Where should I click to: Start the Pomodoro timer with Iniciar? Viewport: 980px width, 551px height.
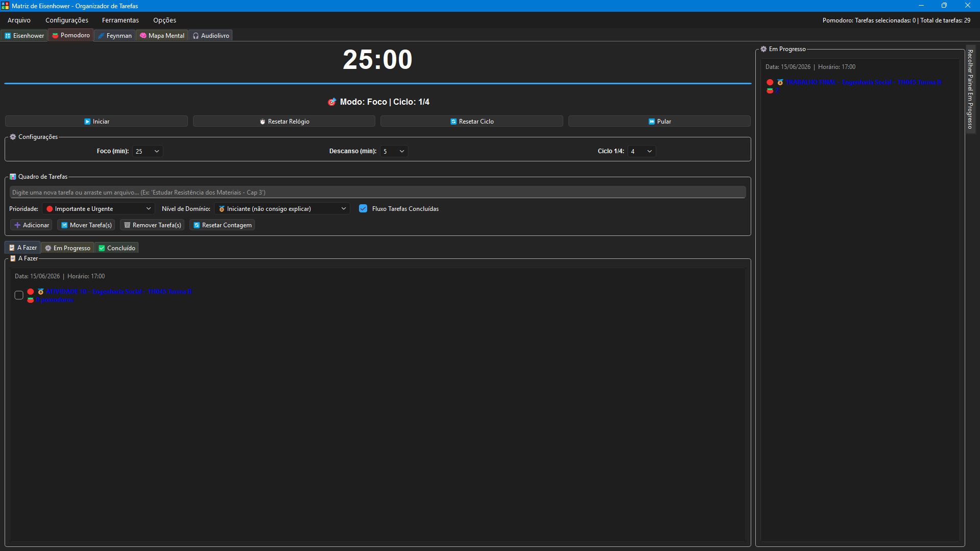click(x=97, y=121)
